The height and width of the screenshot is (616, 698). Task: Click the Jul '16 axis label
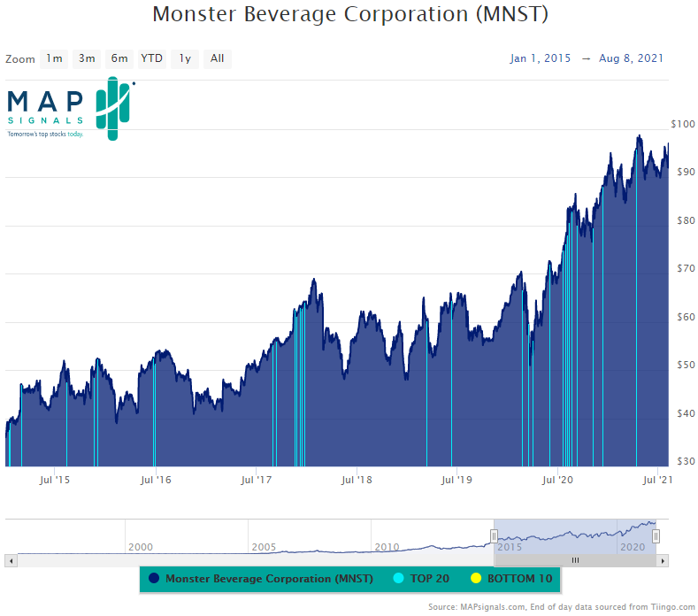pos(156,481)
